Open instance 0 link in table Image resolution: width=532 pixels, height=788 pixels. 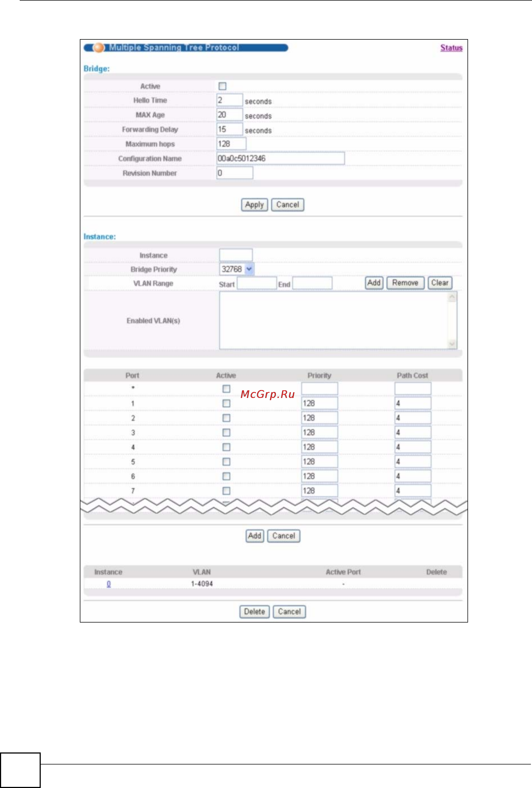(109, 584)
